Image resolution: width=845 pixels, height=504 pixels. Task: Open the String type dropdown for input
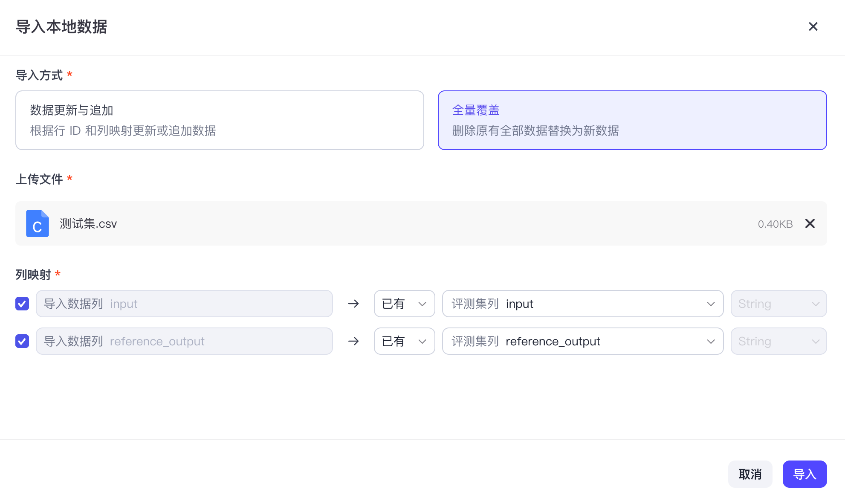click(779, 304)
